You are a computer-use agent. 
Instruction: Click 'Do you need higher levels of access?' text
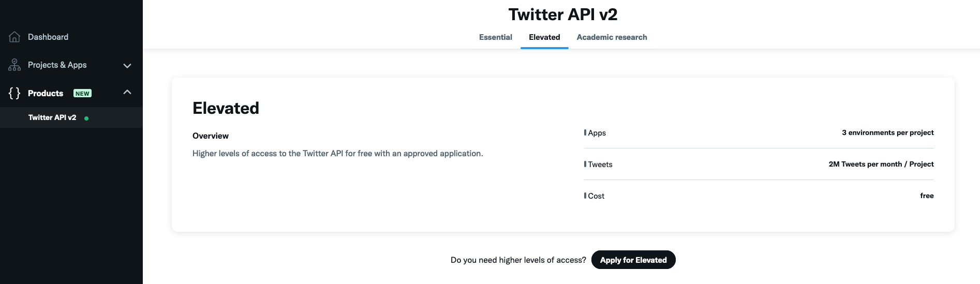tap(518, 260)
